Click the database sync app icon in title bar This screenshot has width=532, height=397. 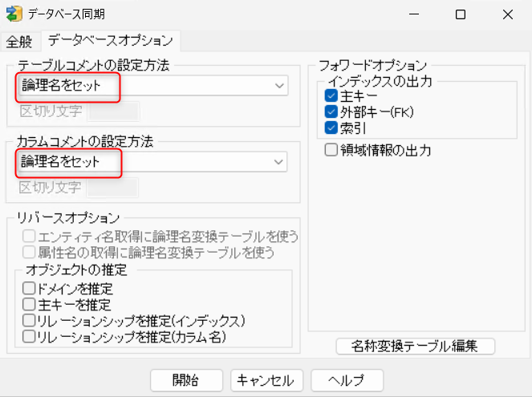(14, 14)
